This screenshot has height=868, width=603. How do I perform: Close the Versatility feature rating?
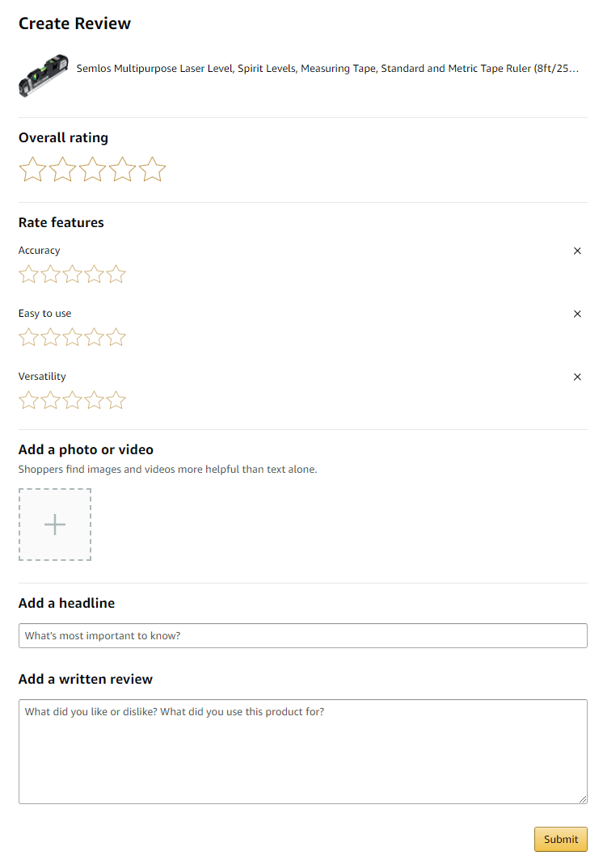click(577, 377)
